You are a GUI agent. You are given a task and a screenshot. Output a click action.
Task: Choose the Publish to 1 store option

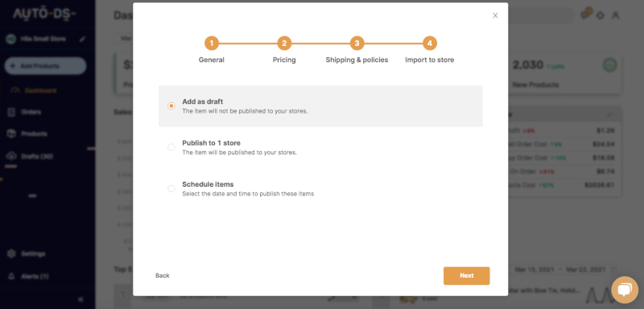pos(171,147)
